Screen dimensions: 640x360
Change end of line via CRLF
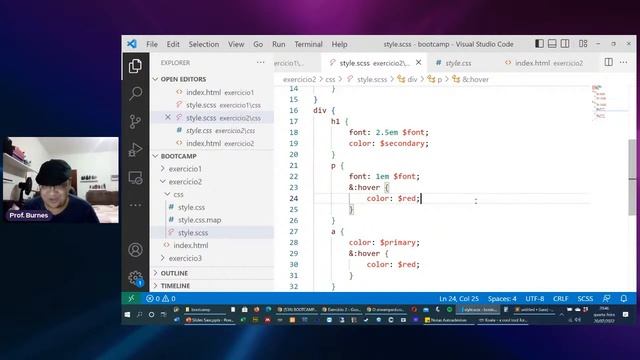click(x=560, y=298)
